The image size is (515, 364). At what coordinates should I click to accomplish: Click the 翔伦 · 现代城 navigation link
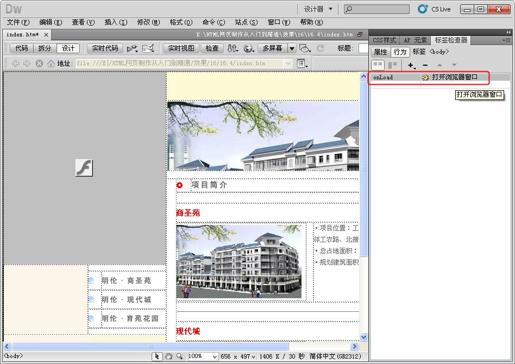tap(126, 300)
